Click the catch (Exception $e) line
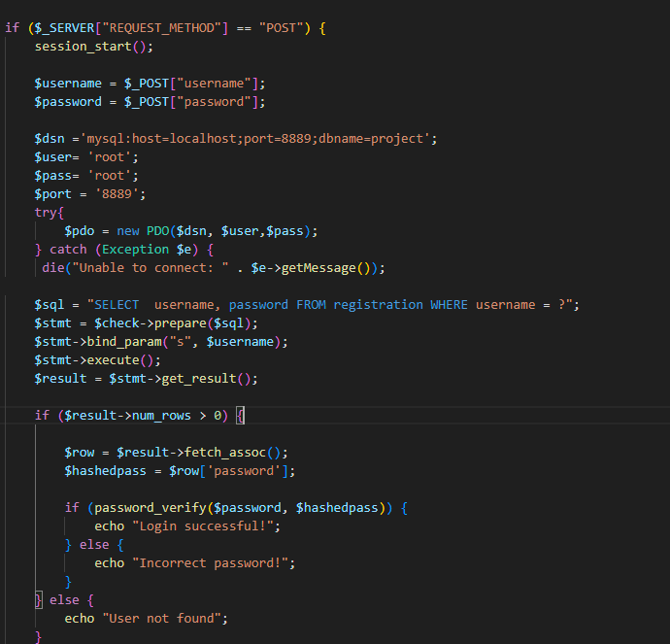The image size is (670, 644). (x=124, y=249)
